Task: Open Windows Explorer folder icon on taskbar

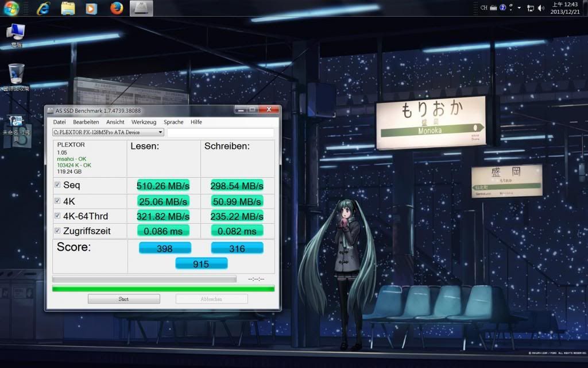Action: pyautogui.click(x=68, y=8)
